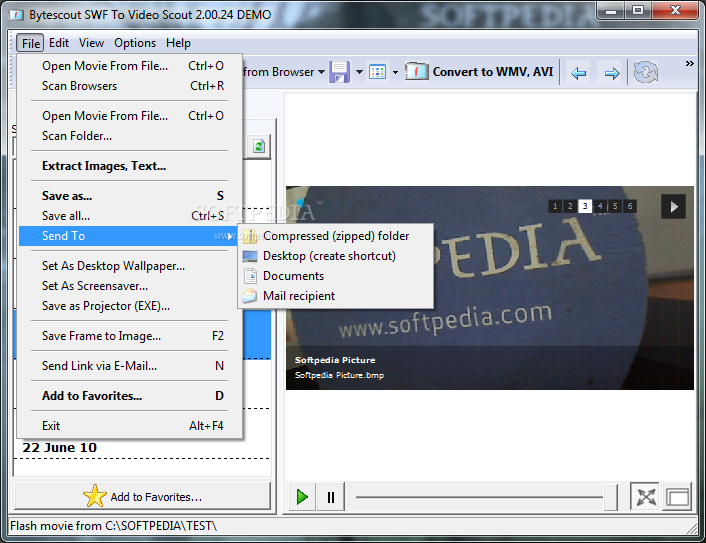706x543 pixels.
Task: Choose the second Open Movie From File entry
Action: point(130,116)
